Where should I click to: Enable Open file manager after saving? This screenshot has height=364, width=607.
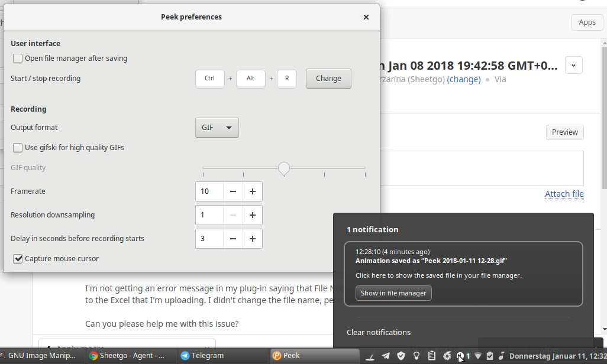coord(18,58)
